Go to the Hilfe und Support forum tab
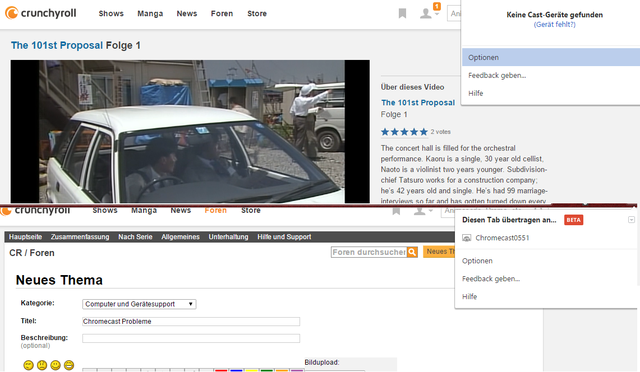 [284, 237]
